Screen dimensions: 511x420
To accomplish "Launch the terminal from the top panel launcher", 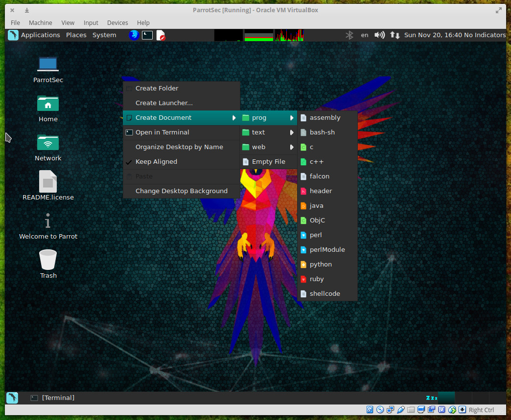I will pyautogui.click(x=147, y=35).
